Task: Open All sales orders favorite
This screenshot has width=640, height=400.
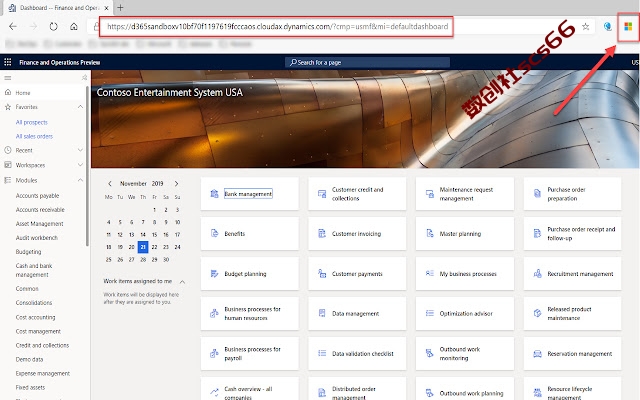Action: tap(34, 136)
